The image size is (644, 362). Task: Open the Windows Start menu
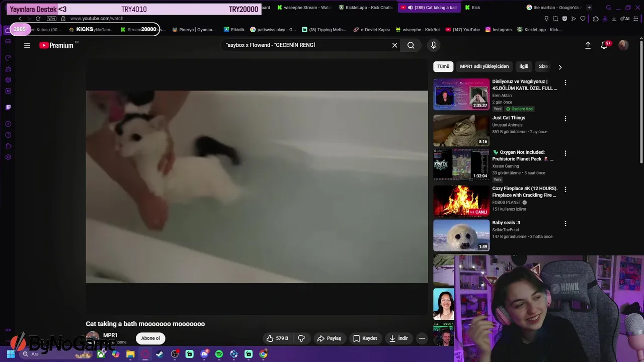pyautogui.click(x=11, y=354)
